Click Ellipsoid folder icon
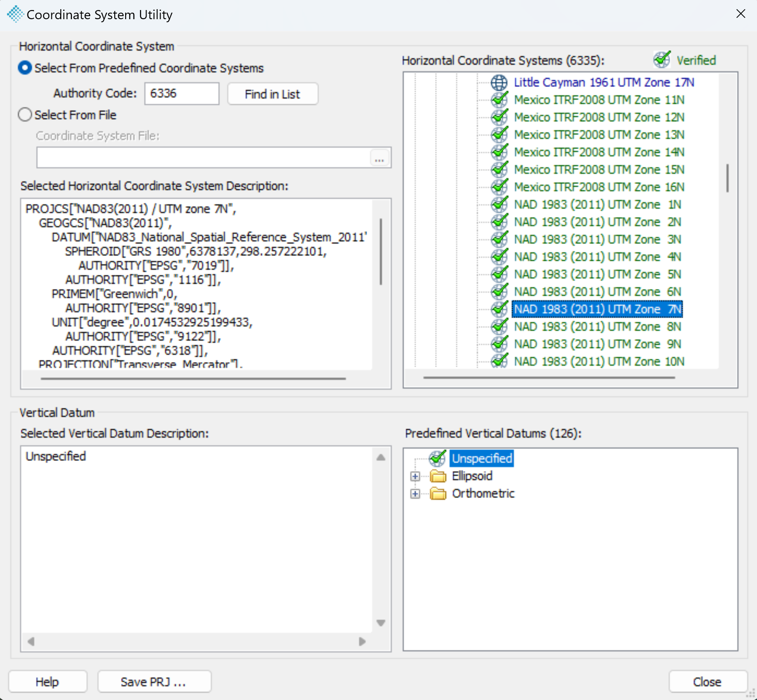This screenshot has width=757, height=700. pos(438,476)
